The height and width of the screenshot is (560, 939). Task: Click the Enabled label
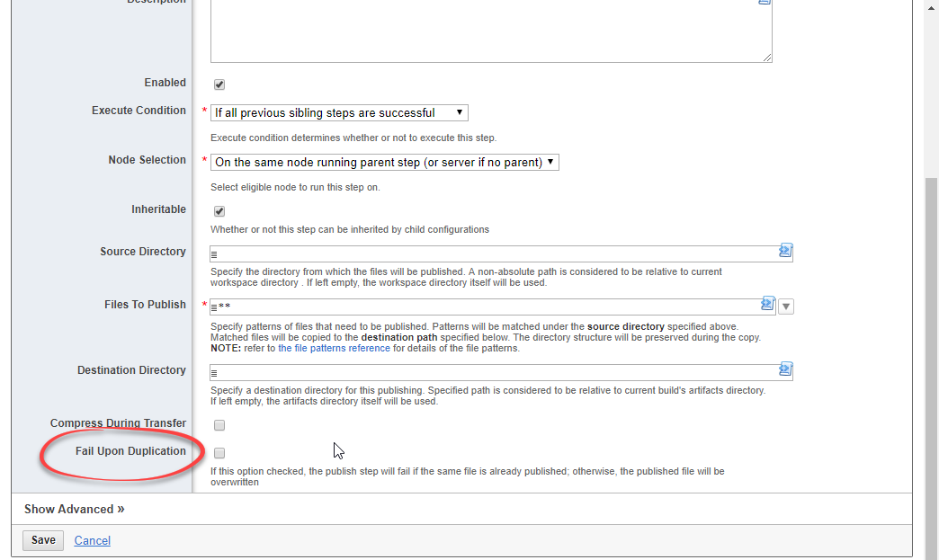point(165,83)
